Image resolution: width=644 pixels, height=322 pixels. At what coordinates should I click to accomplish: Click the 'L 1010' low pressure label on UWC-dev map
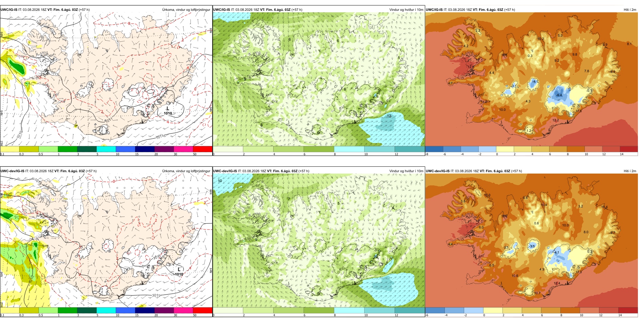point(179,272)
